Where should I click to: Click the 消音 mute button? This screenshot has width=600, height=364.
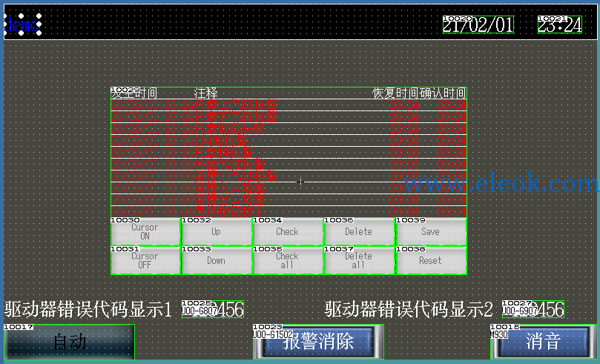[x=544, y=342]
